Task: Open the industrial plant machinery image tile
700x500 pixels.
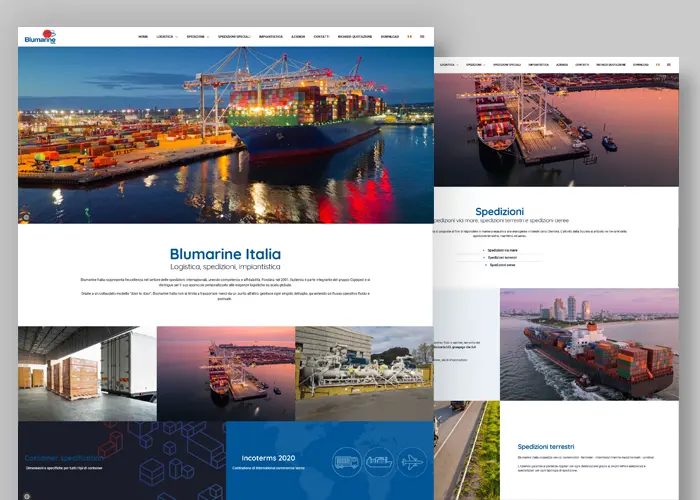Action: click(x=364, y=374)
